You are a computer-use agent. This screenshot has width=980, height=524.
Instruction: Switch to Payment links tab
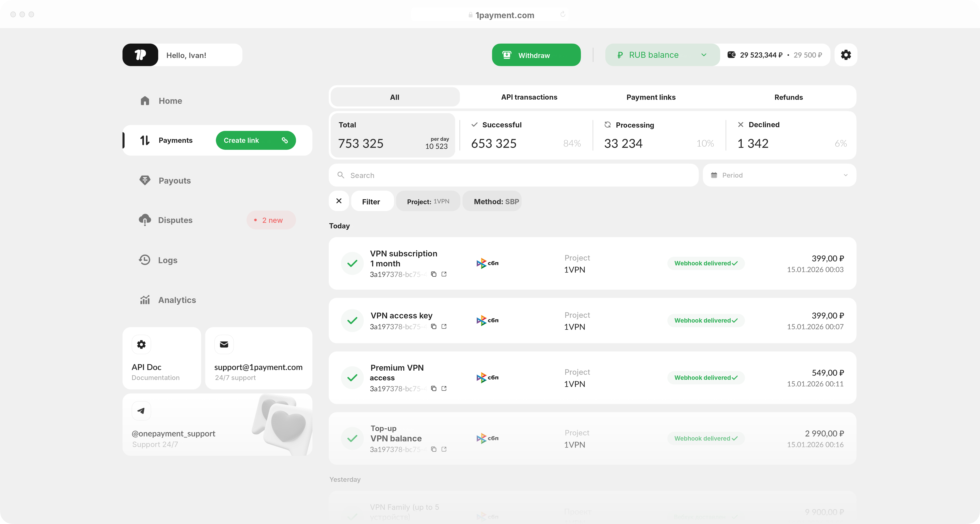tap(651, 97)
